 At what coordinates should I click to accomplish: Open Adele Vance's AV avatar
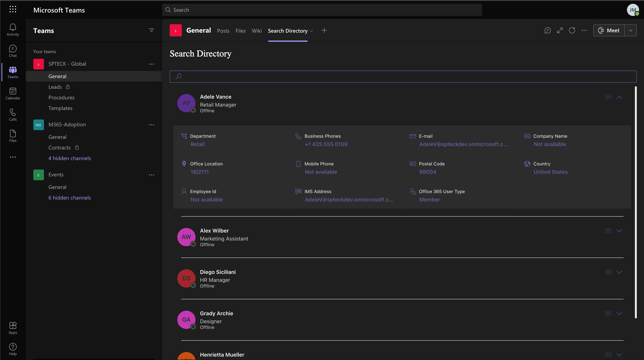pyautogui.click(x=186, y=103)
